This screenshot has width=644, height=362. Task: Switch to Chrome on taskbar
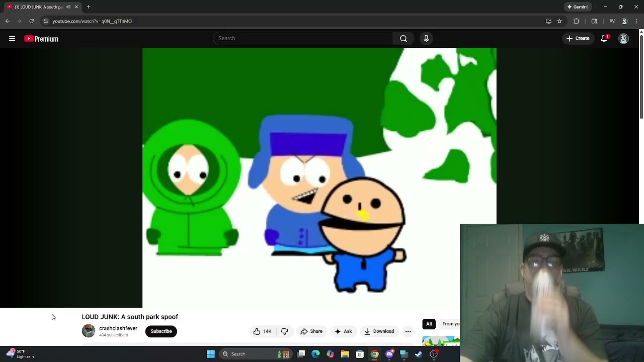click(374, 354)
